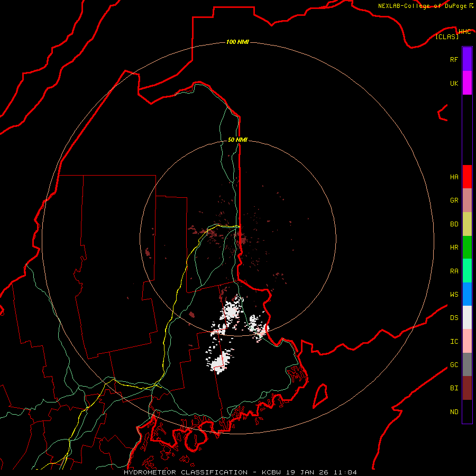Screen dimensions: 476x476
Task: Click the RA legend label
Action: point(454,271)
